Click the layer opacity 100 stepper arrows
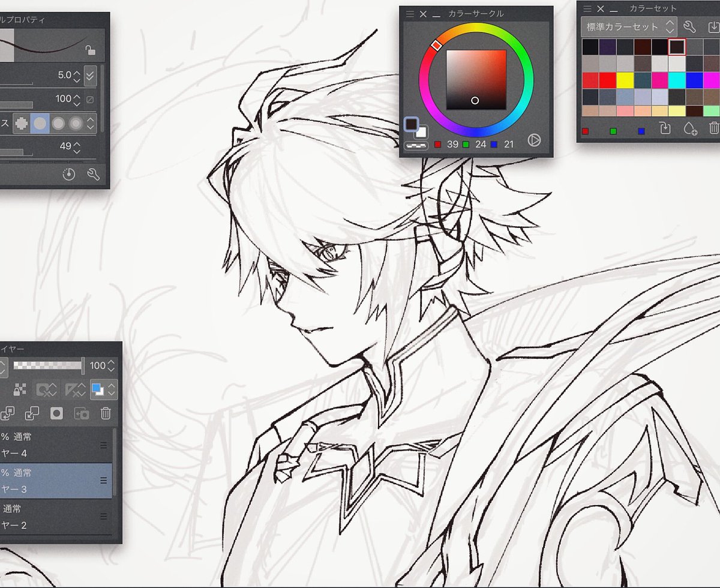The width and height of the screenshot is (720, 588). (x=111, y=365)
